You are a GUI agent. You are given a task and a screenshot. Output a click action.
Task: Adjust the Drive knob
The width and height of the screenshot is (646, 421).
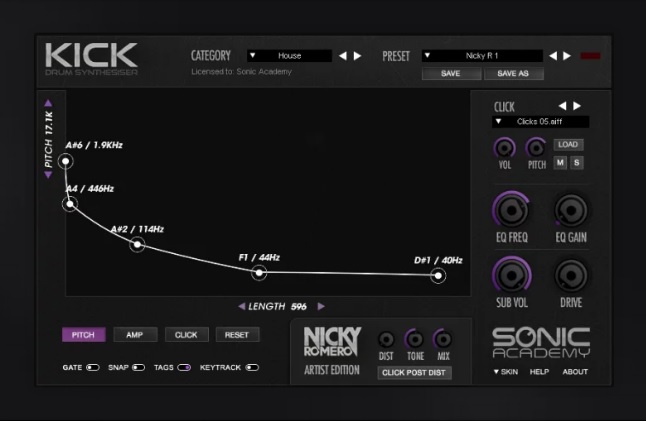[x=571, y=276]
